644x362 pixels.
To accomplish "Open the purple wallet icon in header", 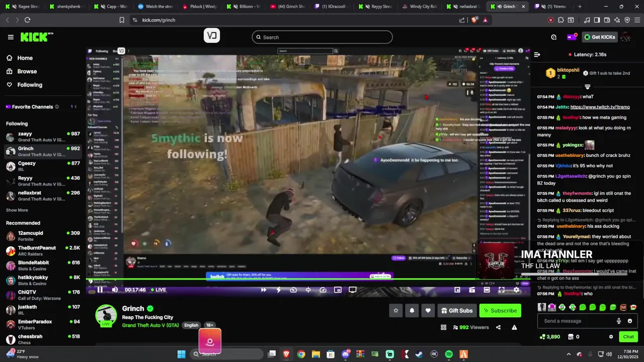I will coord(572,37).
